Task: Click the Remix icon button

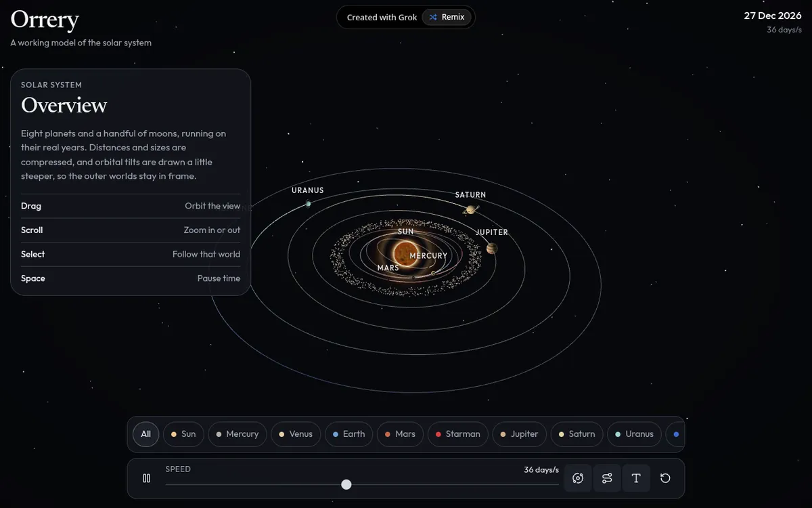Action: pyautogui.click(x=447, y=17)
